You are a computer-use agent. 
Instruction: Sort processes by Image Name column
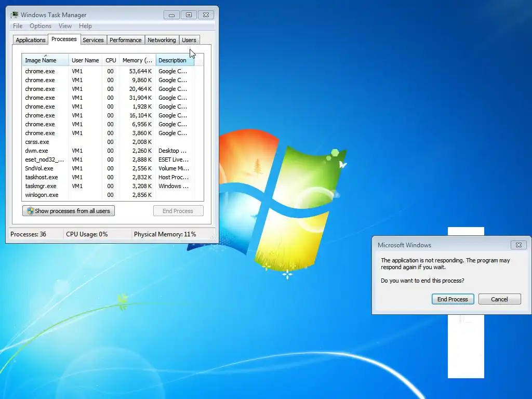[x=46, y=60]
